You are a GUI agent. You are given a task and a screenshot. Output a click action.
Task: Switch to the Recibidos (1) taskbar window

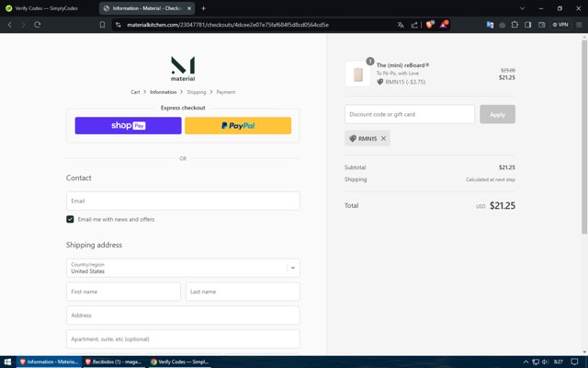tap(114, 362)
